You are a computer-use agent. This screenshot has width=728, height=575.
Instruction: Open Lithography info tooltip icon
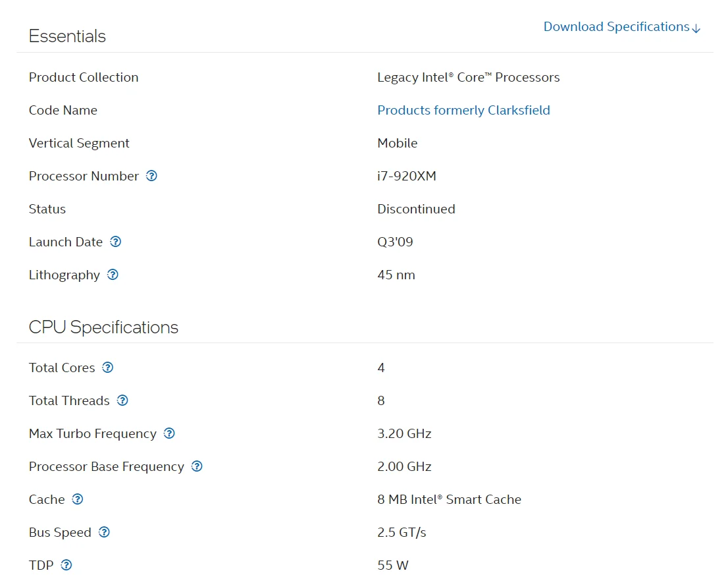[x=113, y=275]
